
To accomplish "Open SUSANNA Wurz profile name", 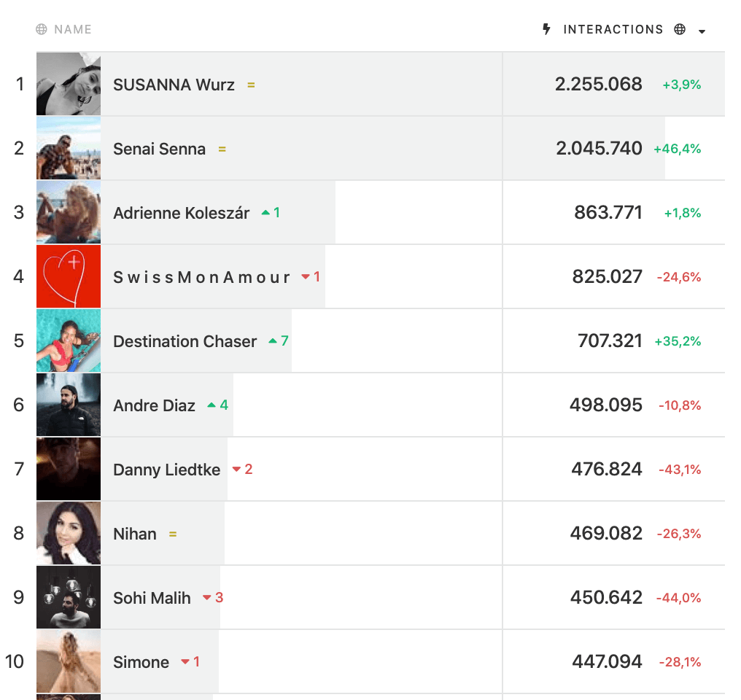I will point(174,85).
